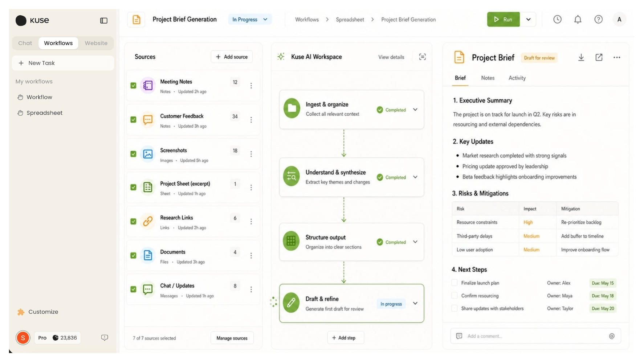
Task: Toggle the sidebar collapse icon
Action: point(104,21)
